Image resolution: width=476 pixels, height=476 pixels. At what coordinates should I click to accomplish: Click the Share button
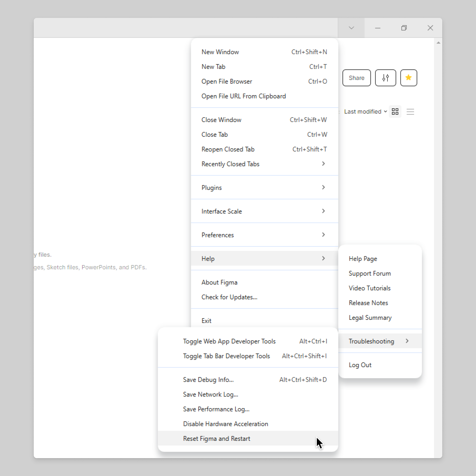pyautogui.click(x=357, y=78)
